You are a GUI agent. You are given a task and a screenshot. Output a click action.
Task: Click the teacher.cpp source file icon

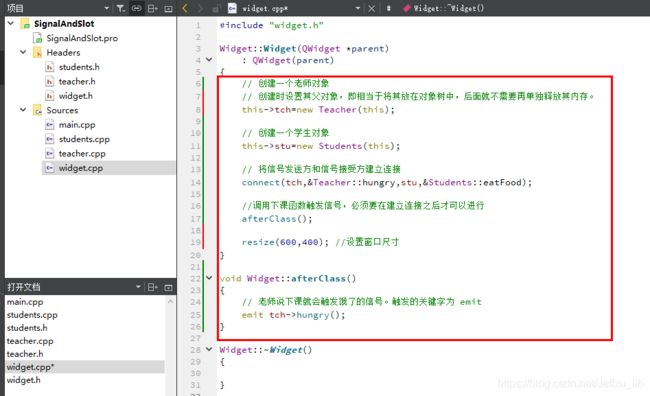tap(50, 154)
